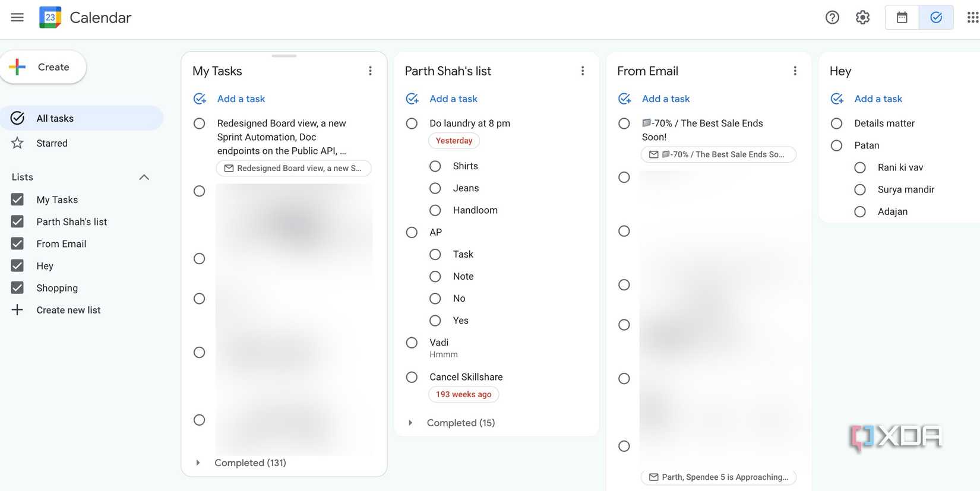Viewport: 980px width, 491px height.
Task: Open the Help question mark icon
Action: (x=832, y=17)
